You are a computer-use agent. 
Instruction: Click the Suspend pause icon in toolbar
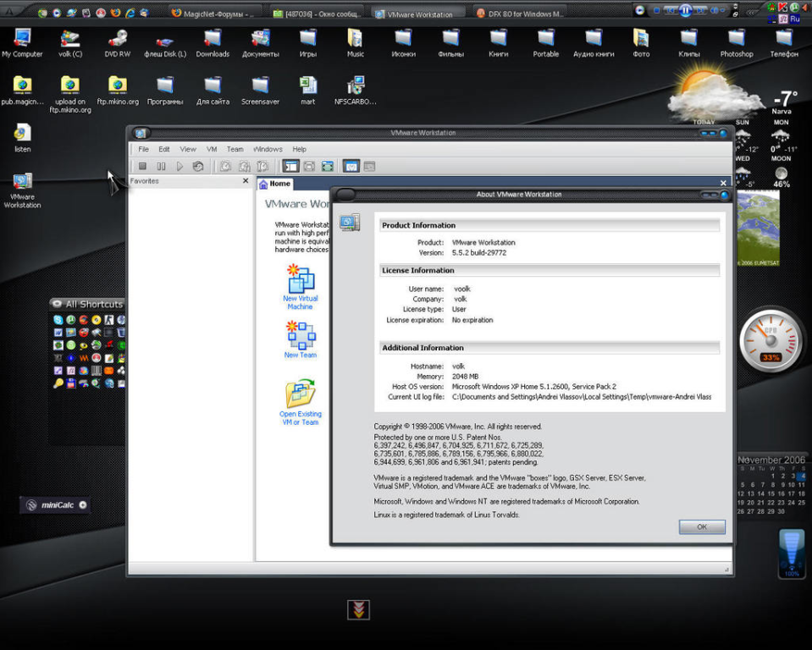click(161, 167)
